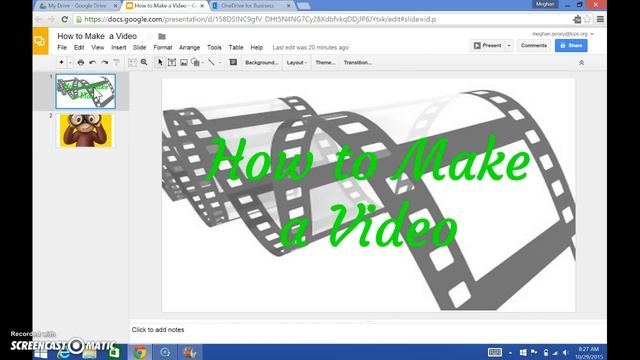This screenshot has height=360, width=640.
Task: Switch to the My Drive - Google Drive tab
Action: coord(78,6)
